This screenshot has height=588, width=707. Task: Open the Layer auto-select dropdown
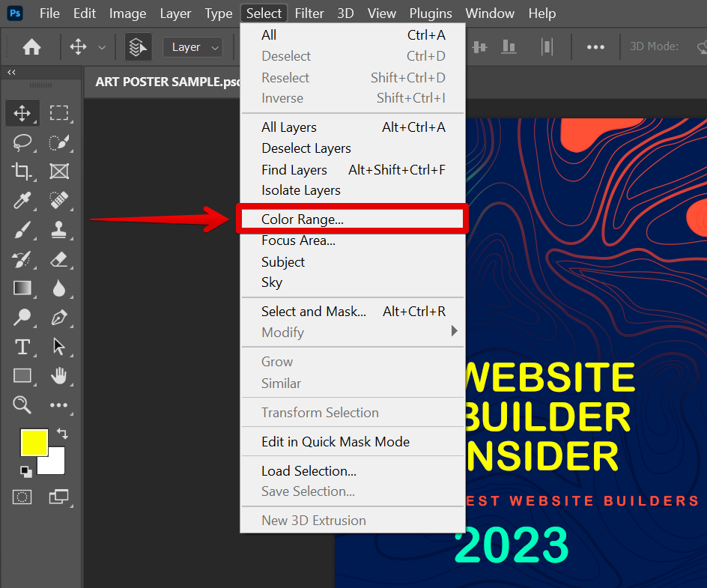coord(193,47)
